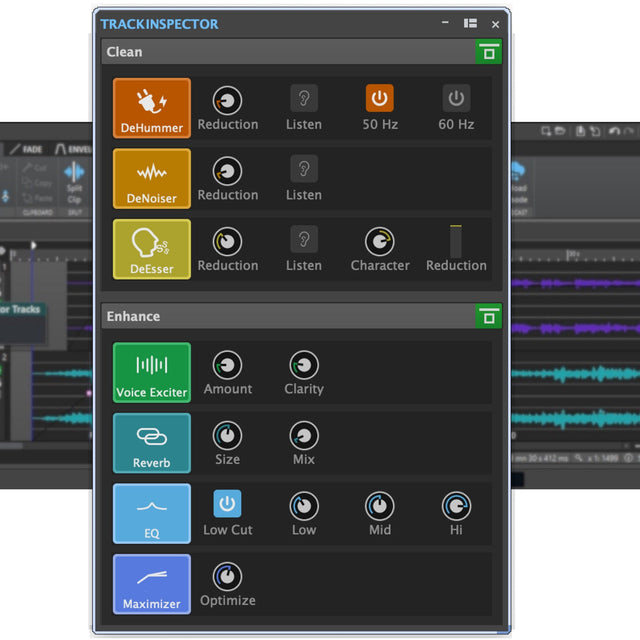This screenshot has height=640, width=640.
Task: Click the Reverb Mix knob
Action: [x=304, y=435]
